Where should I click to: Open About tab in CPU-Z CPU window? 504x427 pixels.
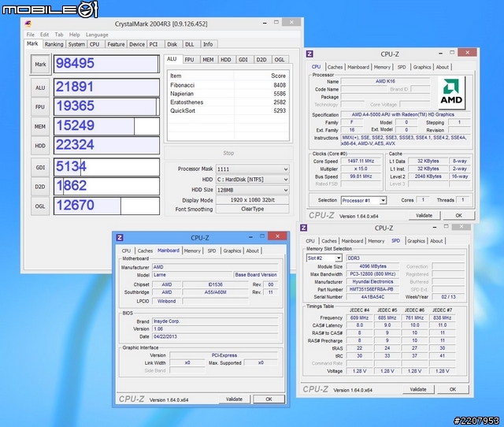tap(443, 67)
